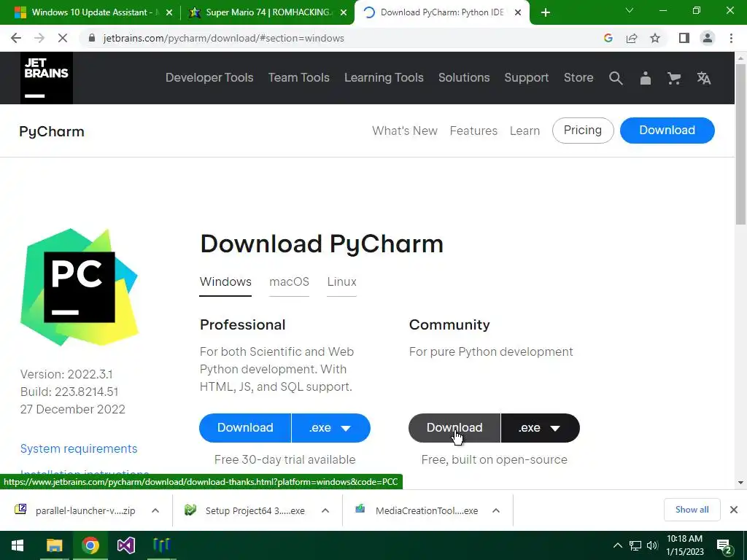747x560 pixels.
Task: Open File Explorer from the taskbar
Action: [x=54, y=545]
